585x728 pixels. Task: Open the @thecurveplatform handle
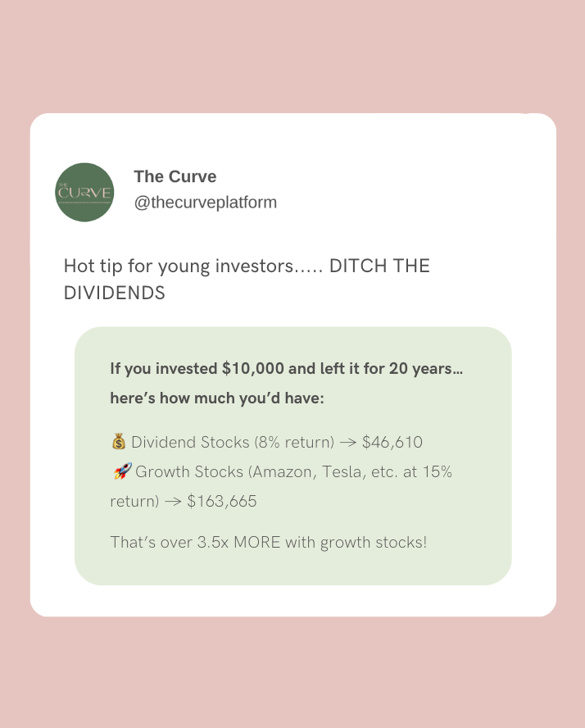coord(205,202)
